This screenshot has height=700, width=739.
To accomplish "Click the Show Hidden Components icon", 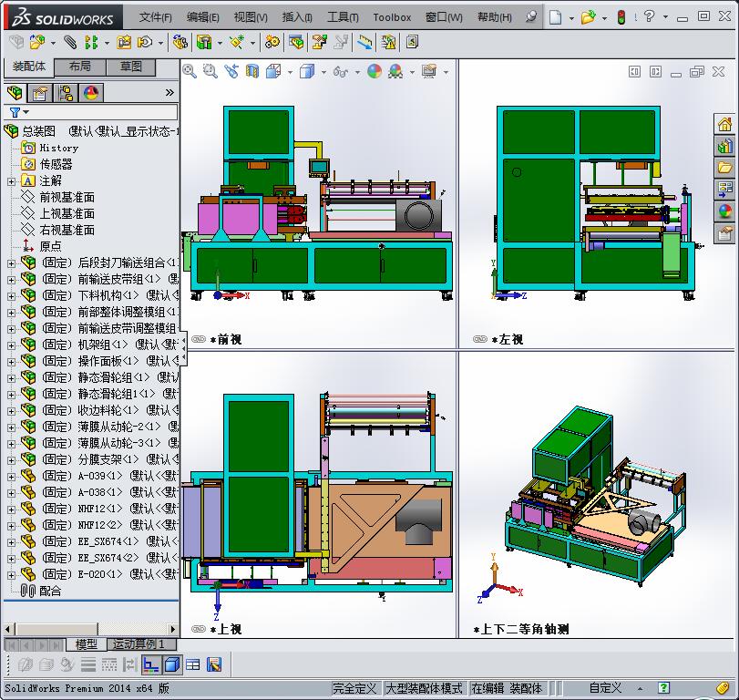I will point(180,43).
